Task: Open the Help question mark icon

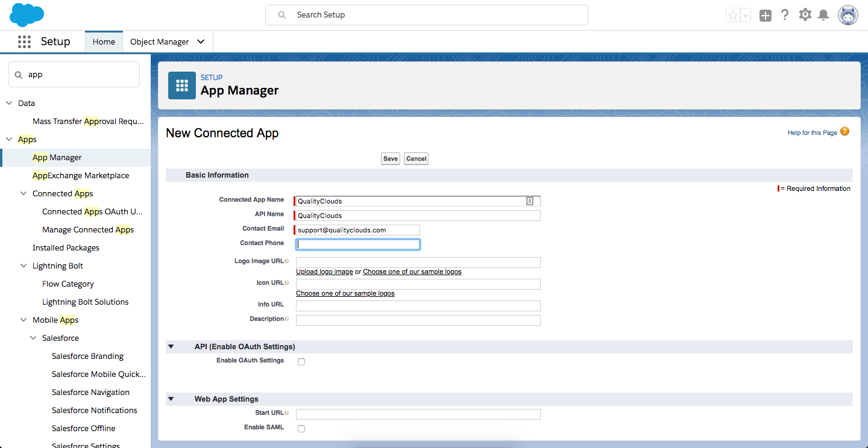Action: [x=785, y=15]
